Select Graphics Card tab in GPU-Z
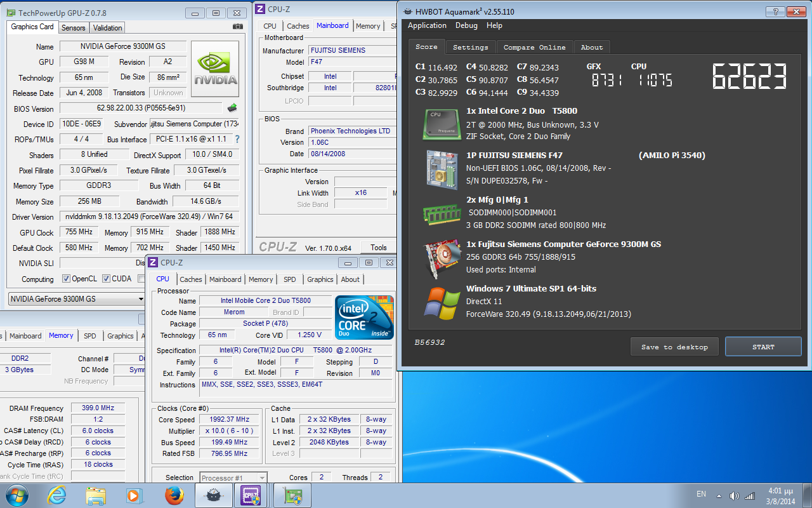Screen dimensions: 812x508 pos(32,27)
